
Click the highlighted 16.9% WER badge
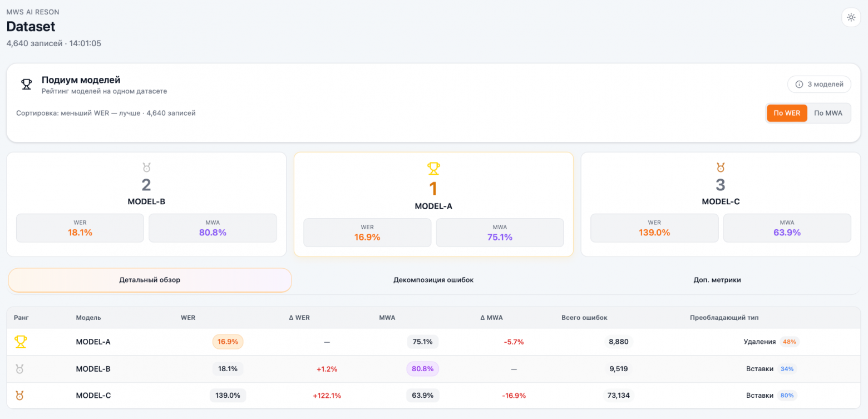tap(228, 342)
